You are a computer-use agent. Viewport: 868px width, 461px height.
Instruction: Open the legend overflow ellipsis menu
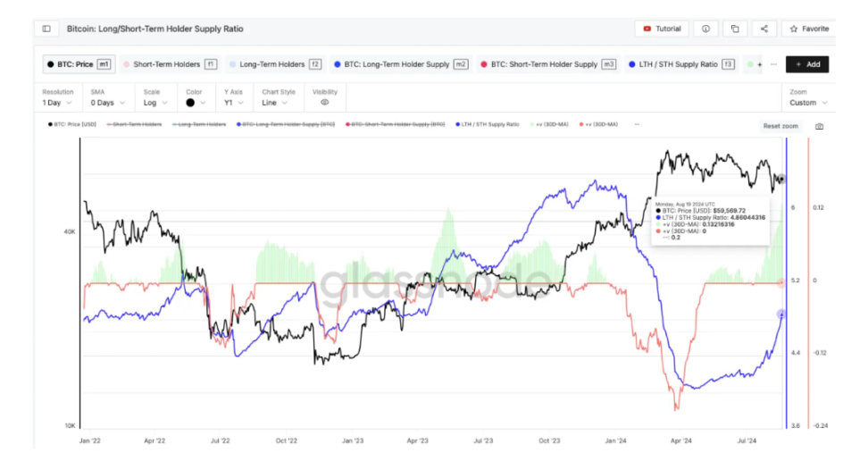[x=636, y=124]
